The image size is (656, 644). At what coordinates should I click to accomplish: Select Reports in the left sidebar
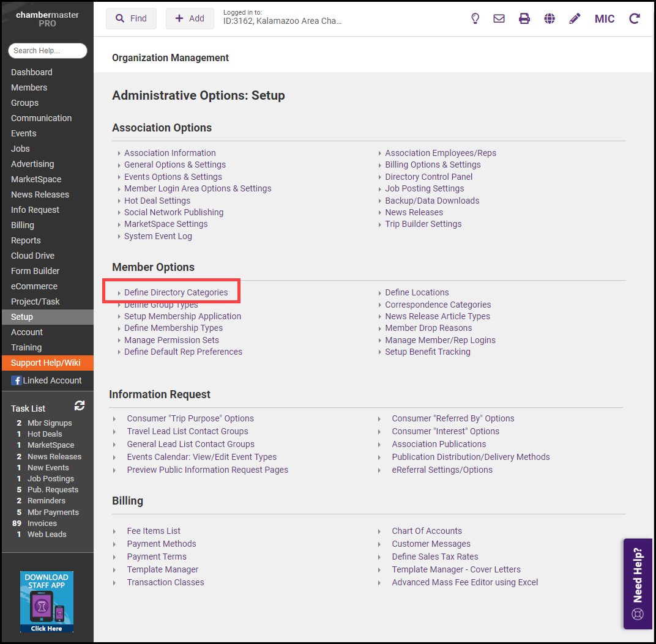pos(26,240)
